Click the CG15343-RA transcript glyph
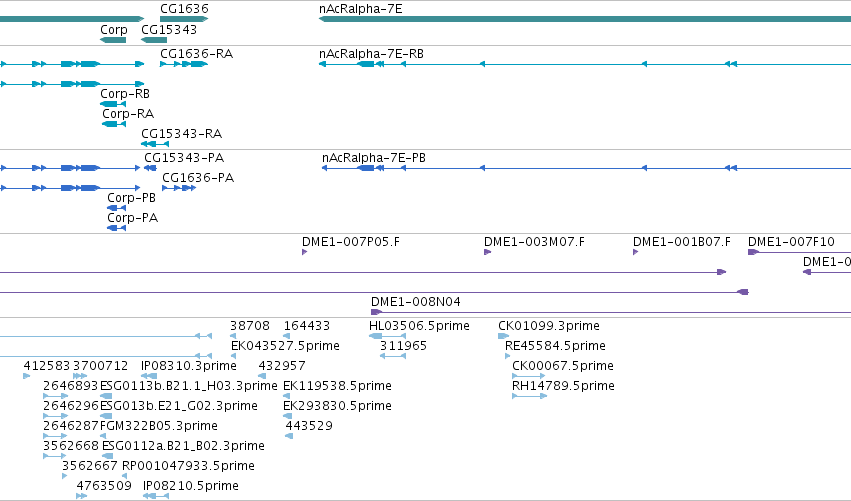The image size is (851, 501). click(155, 144)
